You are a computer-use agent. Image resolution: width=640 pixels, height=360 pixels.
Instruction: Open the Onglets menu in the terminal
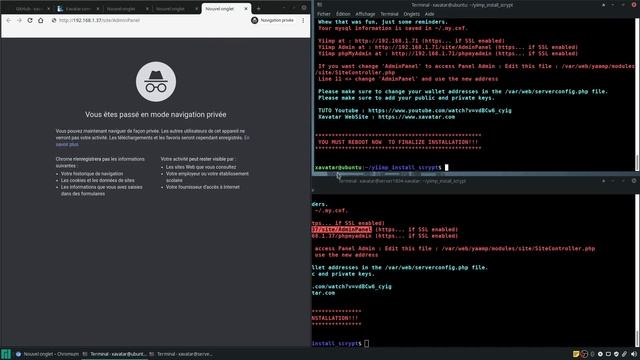click(411, 14)
